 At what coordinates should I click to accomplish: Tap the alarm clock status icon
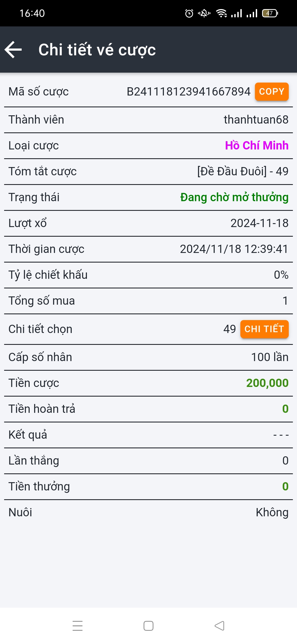[x=189, y=13]
